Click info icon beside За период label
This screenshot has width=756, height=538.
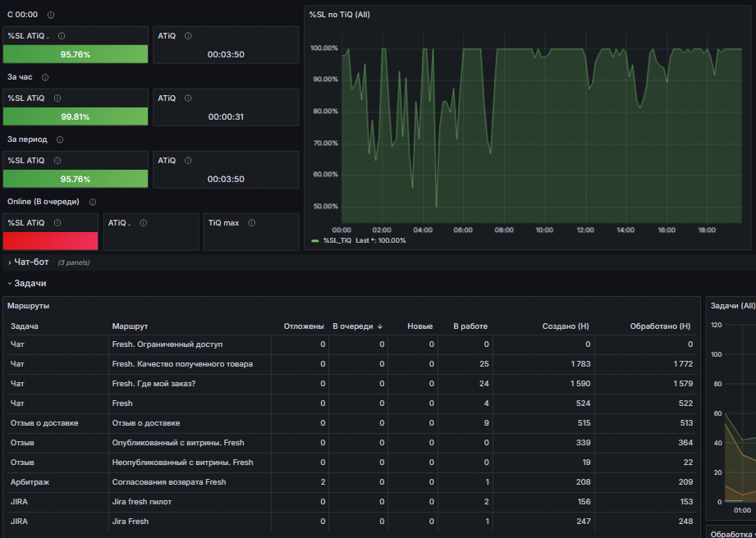click(x=60, y=139)
